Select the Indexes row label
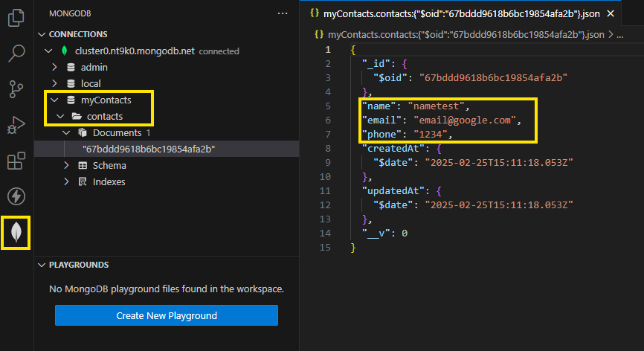 pyautogui.click(x=109, y=182)
